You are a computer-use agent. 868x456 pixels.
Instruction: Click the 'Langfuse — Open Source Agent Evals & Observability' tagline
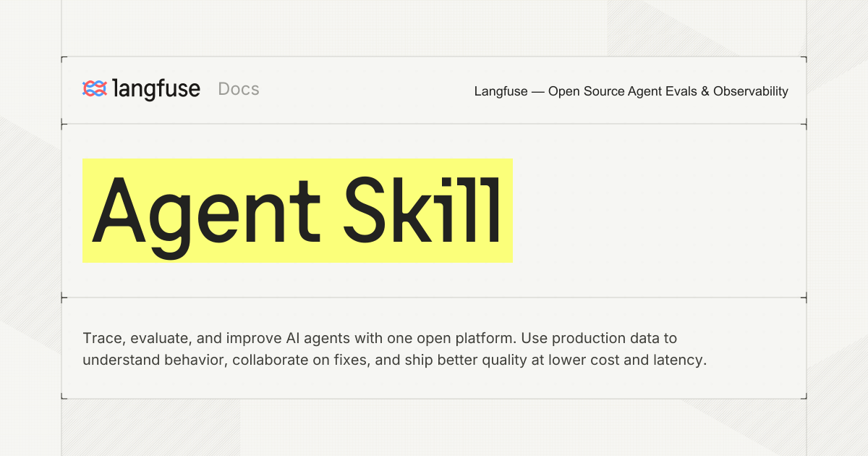631,91
